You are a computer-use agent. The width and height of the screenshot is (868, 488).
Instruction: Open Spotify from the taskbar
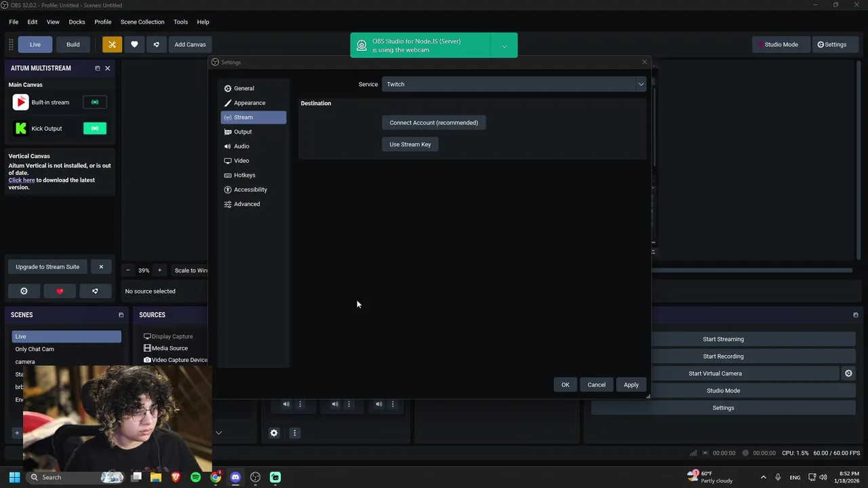point(195,477)
